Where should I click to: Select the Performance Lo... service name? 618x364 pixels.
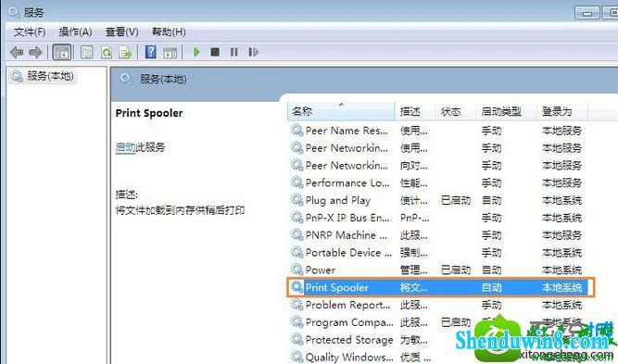click(347, 182)
